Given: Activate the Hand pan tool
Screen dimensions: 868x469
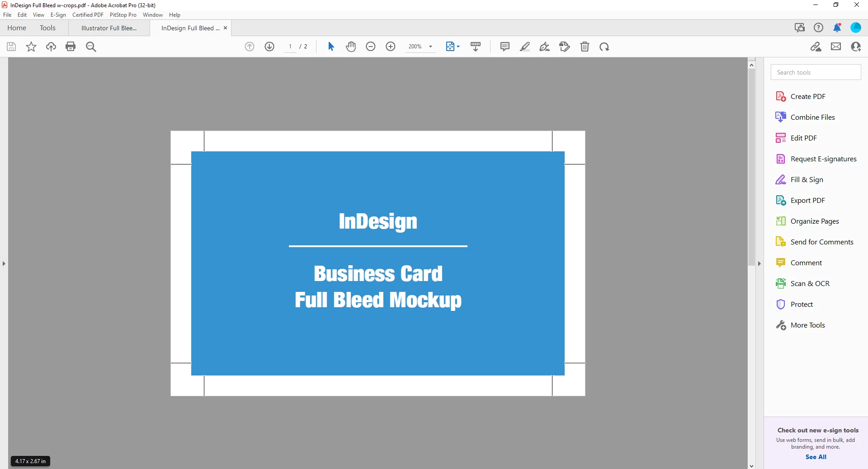Looking at the screenshot, I should (351, 47).
